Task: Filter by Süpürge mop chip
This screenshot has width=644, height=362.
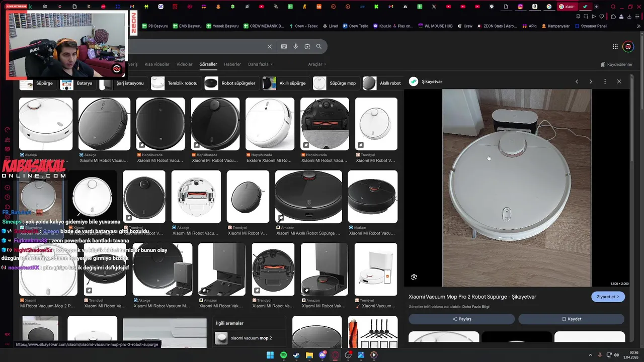Action: pyautogui.click(x=336, y=83)
